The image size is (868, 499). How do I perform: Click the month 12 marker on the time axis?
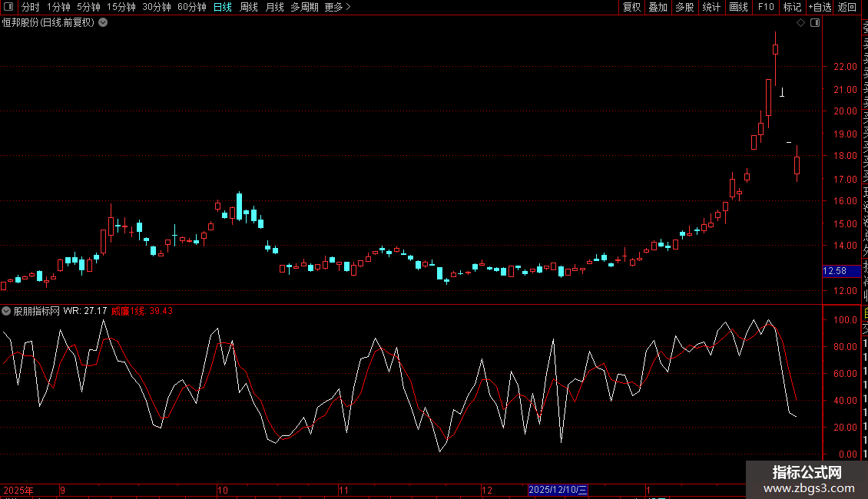click(486, 490)
